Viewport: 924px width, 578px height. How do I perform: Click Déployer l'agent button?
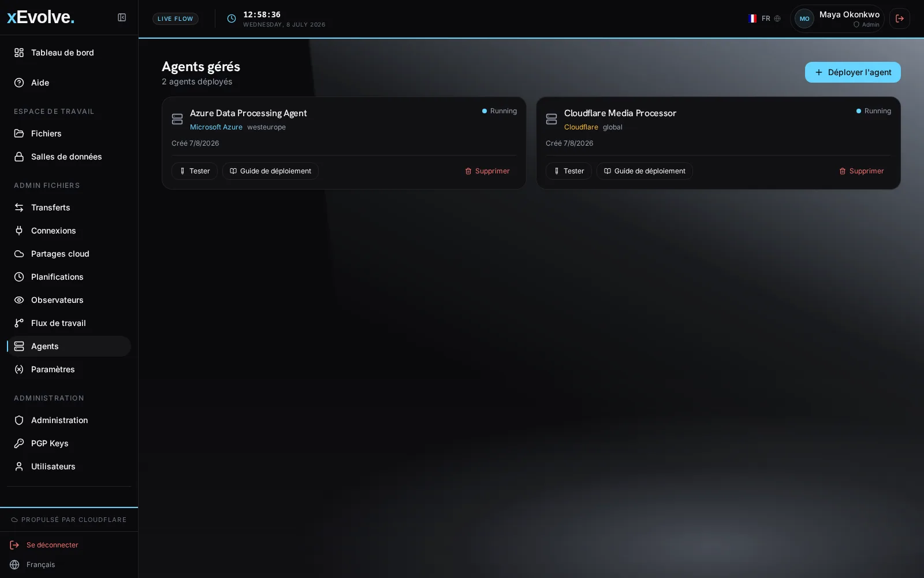click(x=853, y=72)
